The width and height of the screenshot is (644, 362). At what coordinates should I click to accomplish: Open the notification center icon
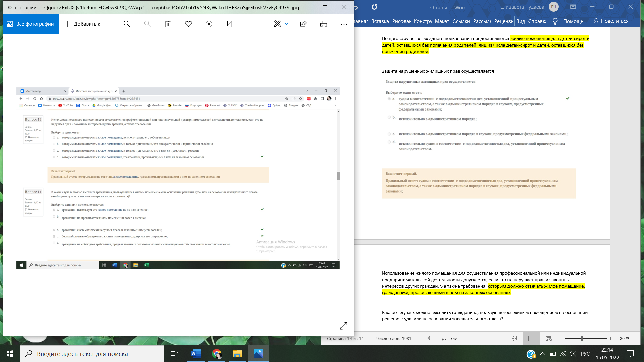(x=630, y=354)
